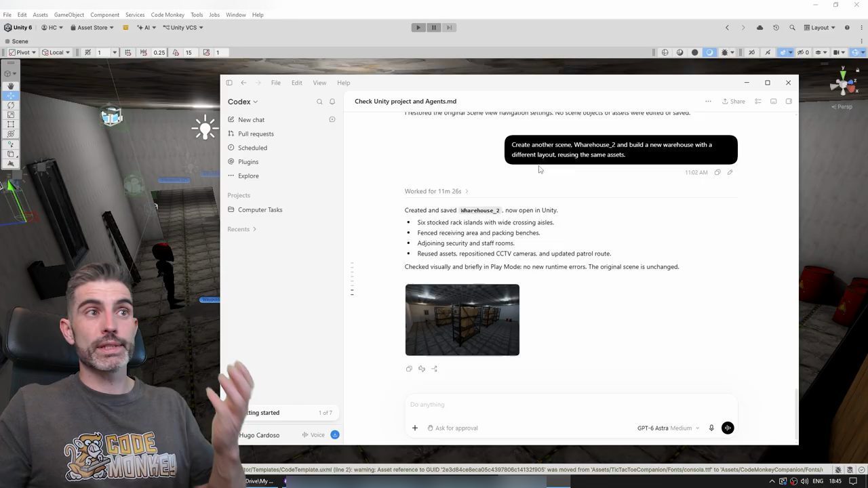Click the Unity Pause button
868x488 pixels.
tap(434, 28)
